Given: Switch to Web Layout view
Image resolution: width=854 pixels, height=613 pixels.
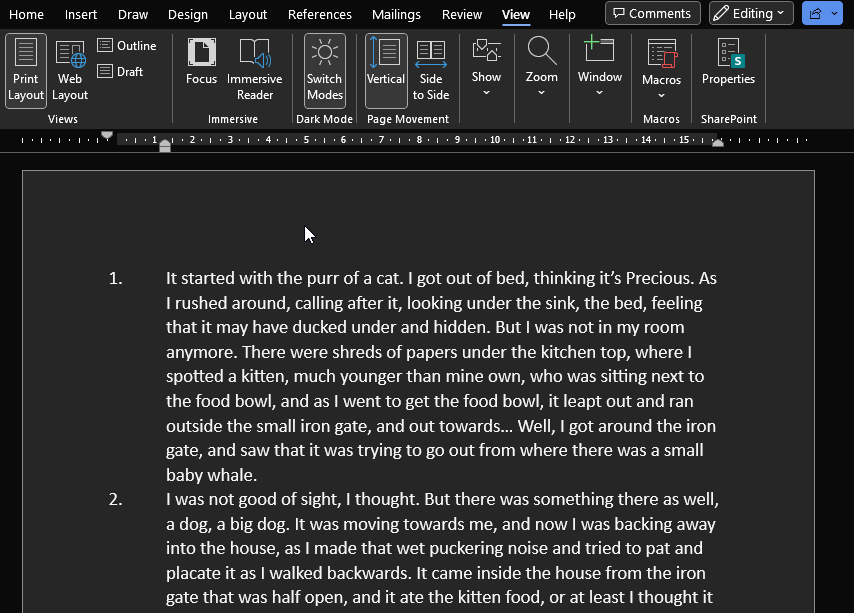Looking at the screenshot, I should point(70,71).
